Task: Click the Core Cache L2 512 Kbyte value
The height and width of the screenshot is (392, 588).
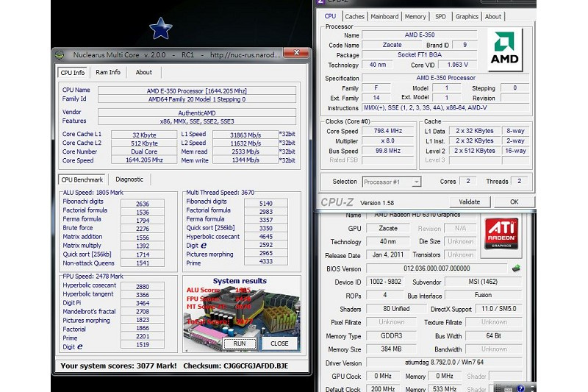Action: pos(144,143)
